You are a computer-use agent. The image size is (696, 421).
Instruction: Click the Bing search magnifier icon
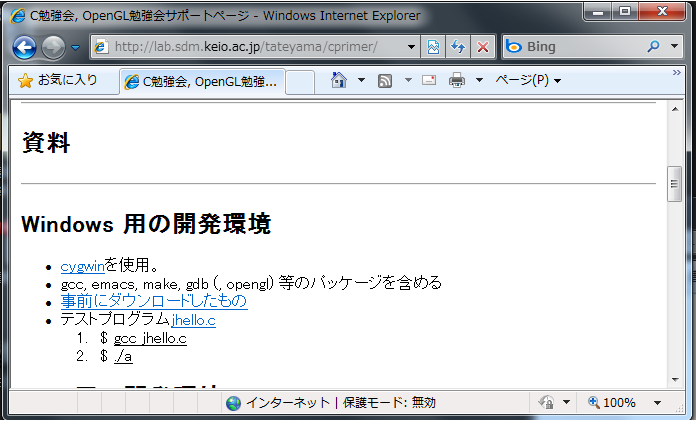pos(656,47)
